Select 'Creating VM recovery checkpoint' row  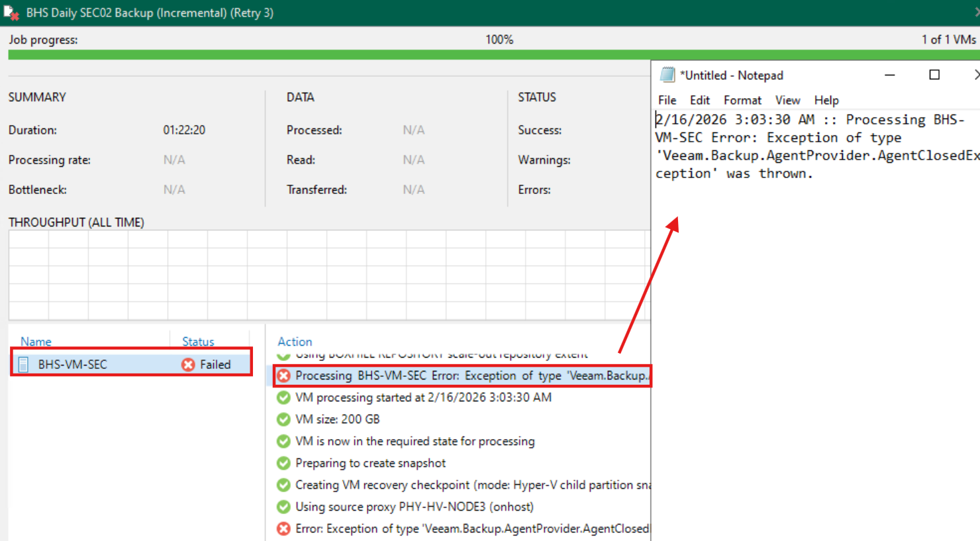pyautogui.click(x=464, y=485)
